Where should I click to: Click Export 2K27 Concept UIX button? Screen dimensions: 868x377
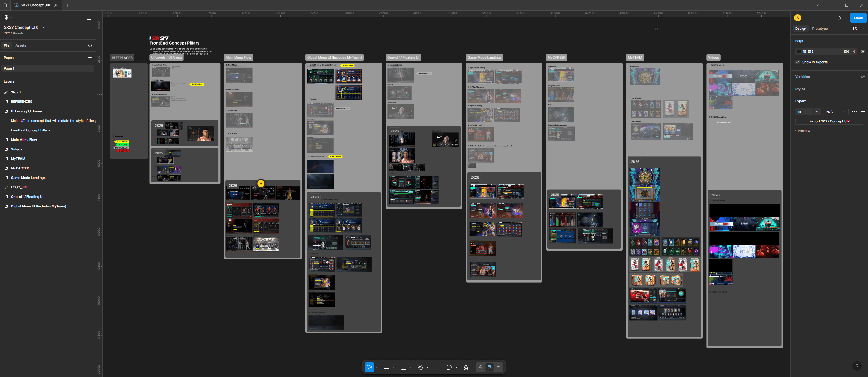[x=829, y=122]
